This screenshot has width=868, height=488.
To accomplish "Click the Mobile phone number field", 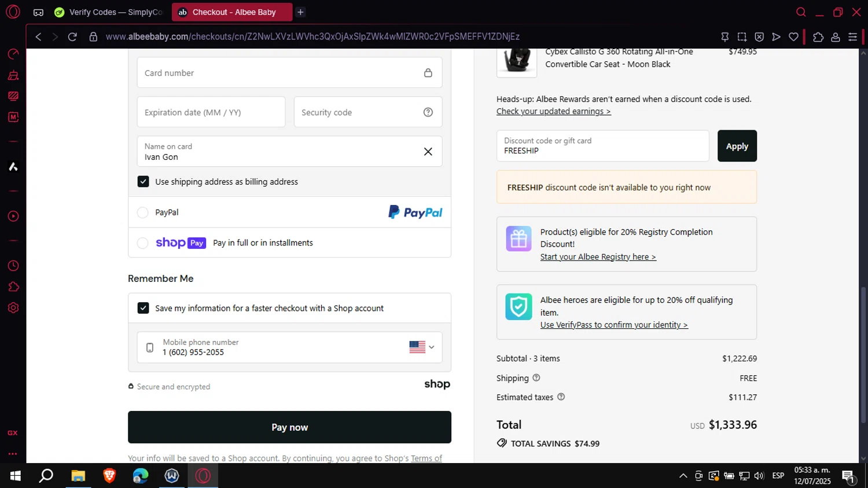I will click(x=289, y=347).
